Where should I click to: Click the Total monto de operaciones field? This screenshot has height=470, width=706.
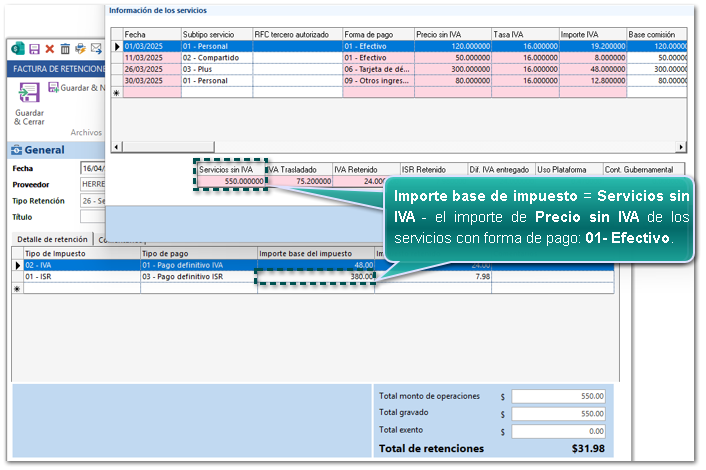[558, 396]
